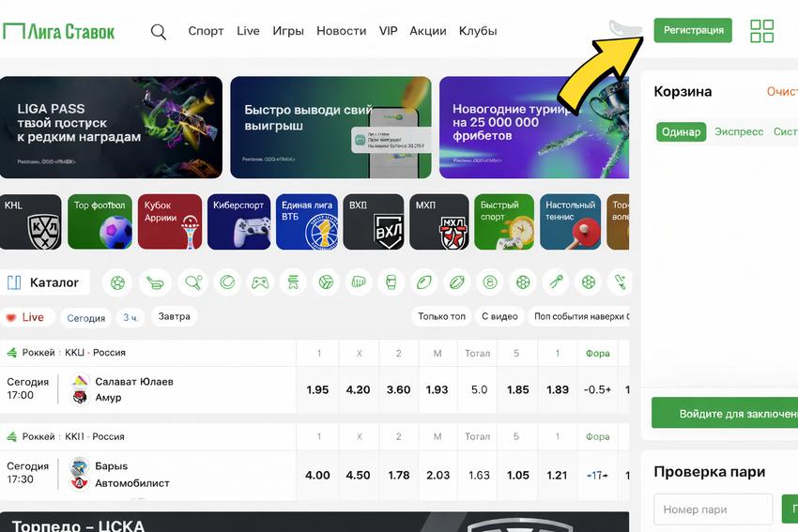Open the Каталог sports catalog panel
Image resolution: width=798 pixels, height=532 pixels.
(x=45, y=282)
